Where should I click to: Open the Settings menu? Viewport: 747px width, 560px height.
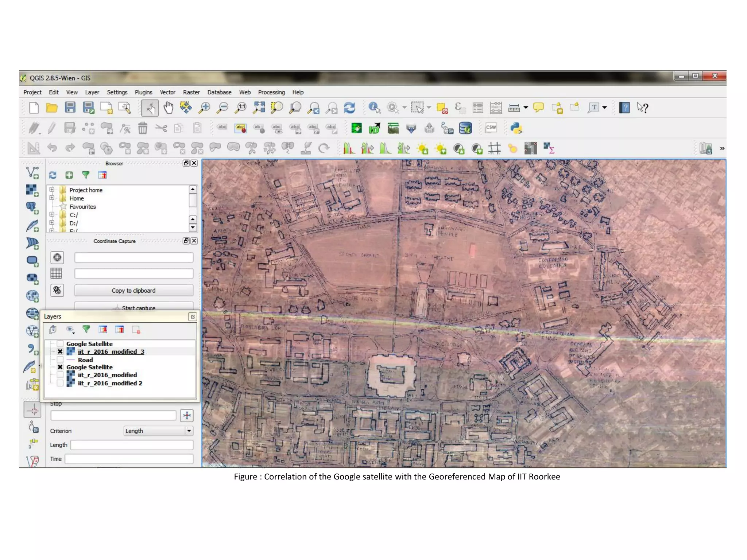coord(117,92)
